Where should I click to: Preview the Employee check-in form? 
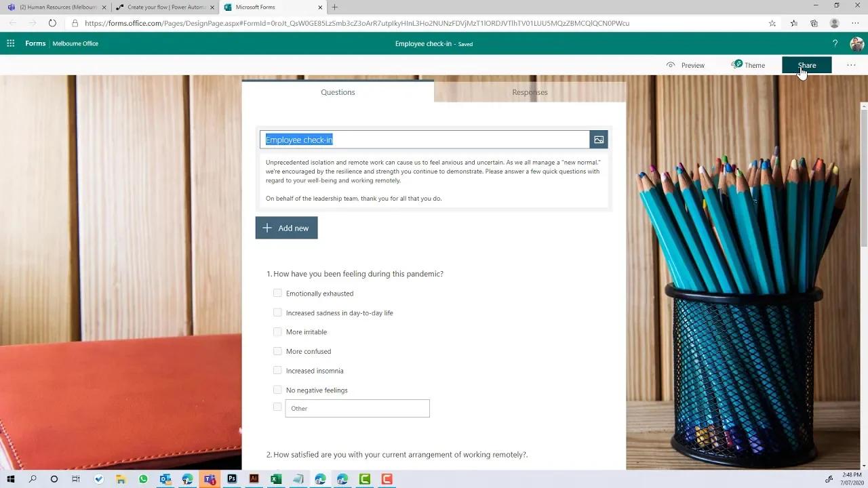click(x=687, y=65)
